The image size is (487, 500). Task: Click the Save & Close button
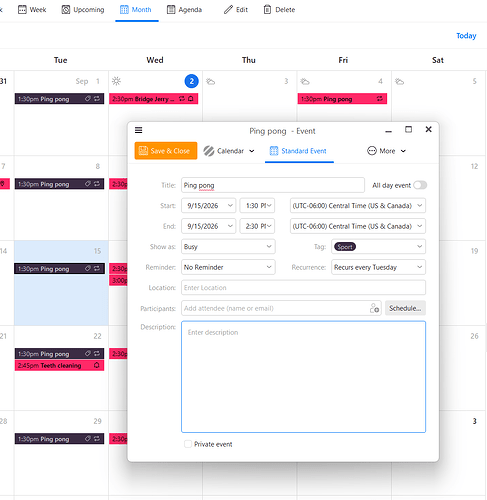[166, 151]
